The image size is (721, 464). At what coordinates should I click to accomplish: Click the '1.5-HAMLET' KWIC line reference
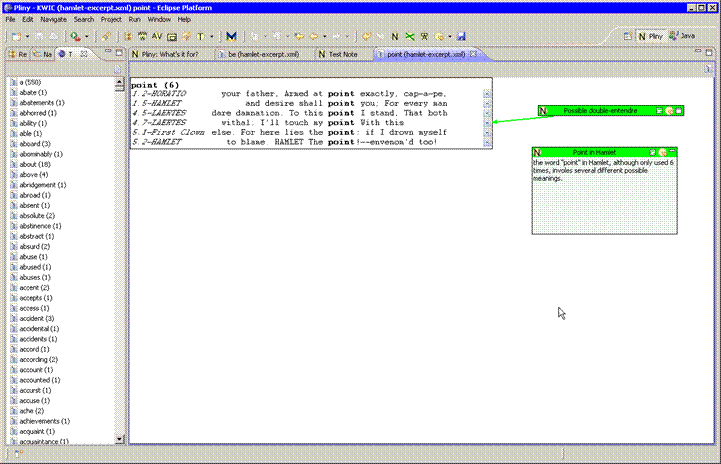point(157,103)
